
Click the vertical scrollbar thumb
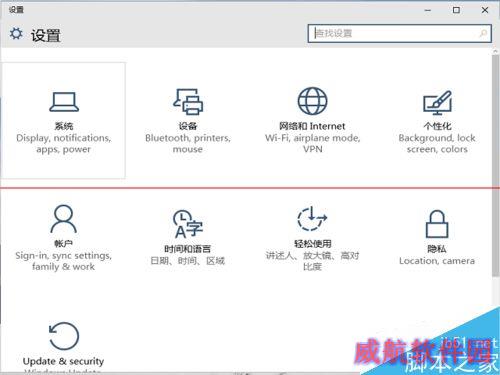click(496, 165)
